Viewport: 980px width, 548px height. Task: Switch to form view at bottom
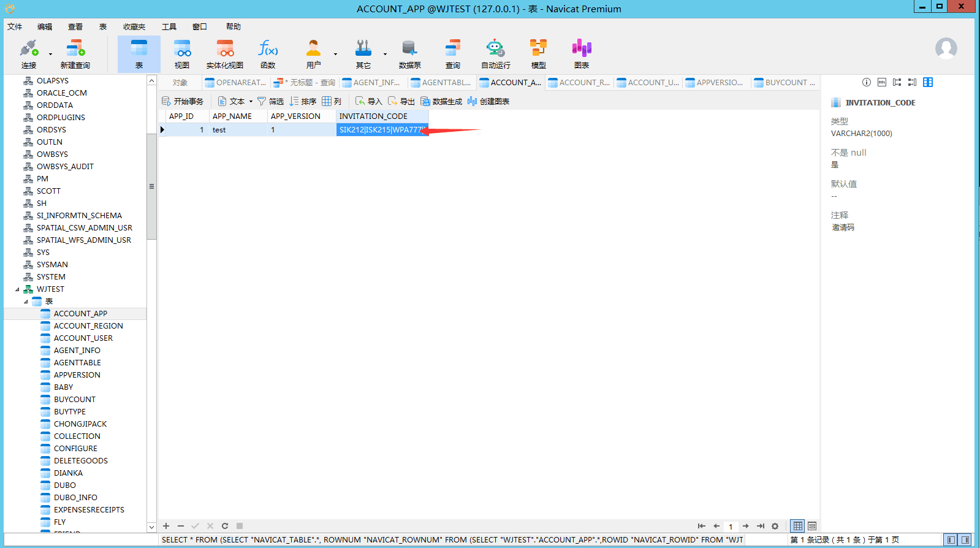pyautogui.click(x=812, y=526)
